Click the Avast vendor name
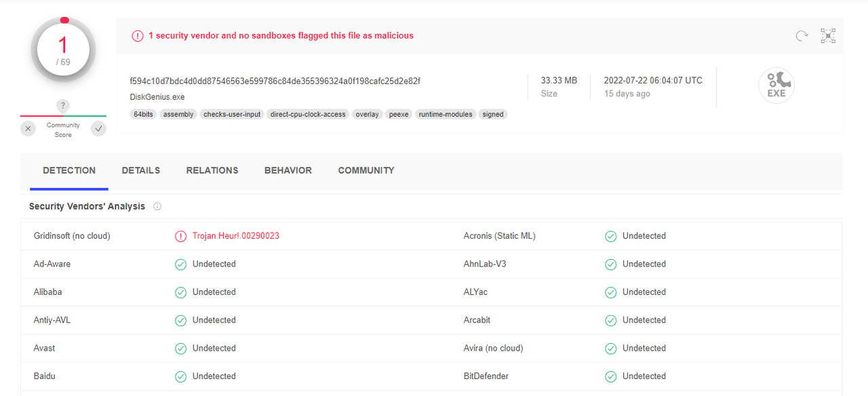Viewport: 868px width, 396px height. click(x=45, y=349)
